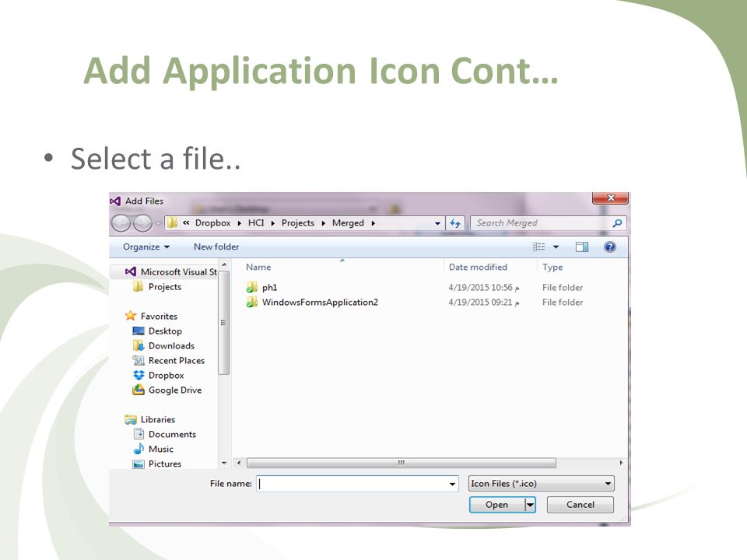Select the ph1 folder row name
This screenshot has height=560, width=747.
pos(270,287)
